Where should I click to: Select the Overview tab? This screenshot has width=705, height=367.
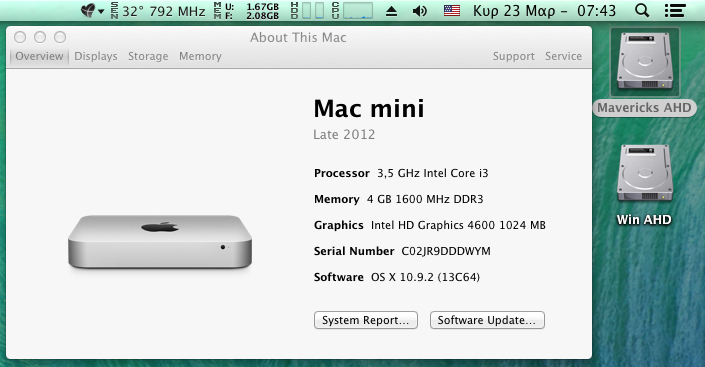(39, 56)
